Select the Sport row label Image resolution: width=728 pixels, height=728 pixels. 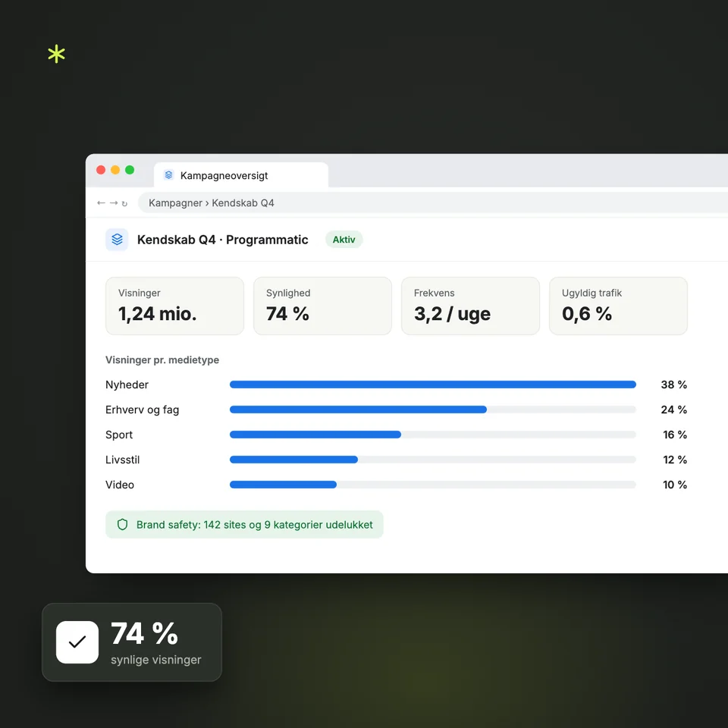click(x=119, y=435)
